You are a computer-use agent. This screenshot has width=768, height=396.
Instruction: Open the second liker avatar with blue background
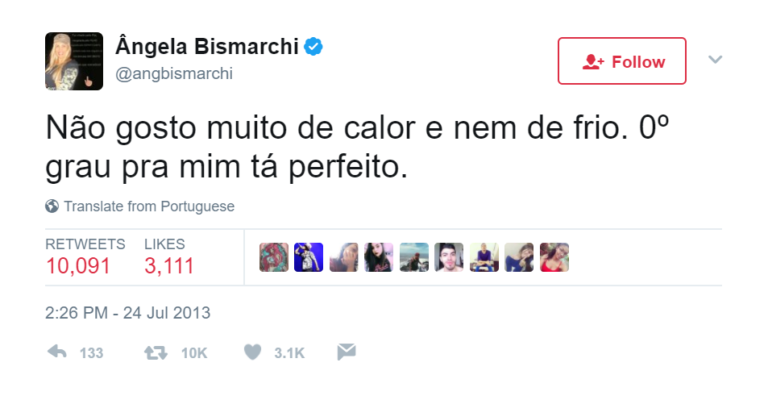coord(309,257)
